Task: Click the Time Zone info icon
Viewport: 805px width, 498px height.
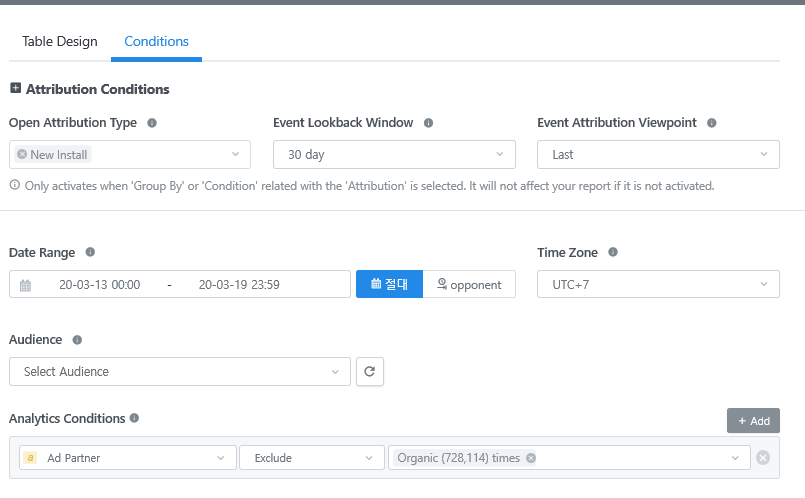Action: (x=613, y=253)
